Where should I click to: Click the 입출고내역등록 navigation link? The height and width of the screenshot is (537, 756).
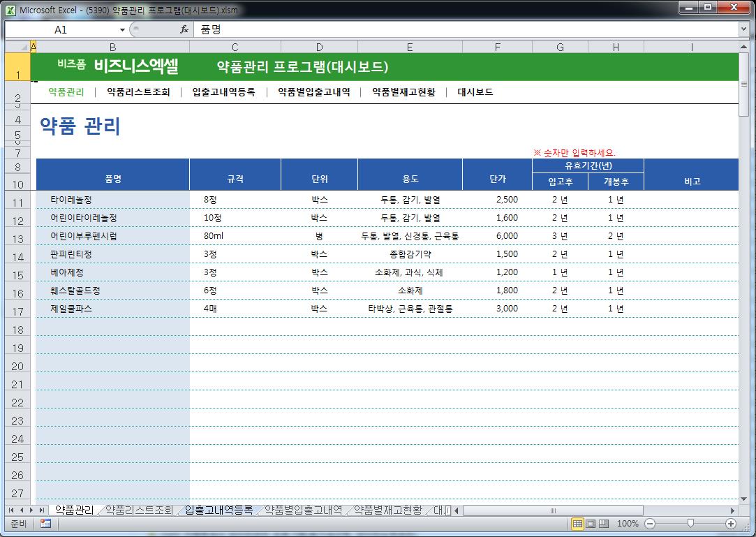223,92
